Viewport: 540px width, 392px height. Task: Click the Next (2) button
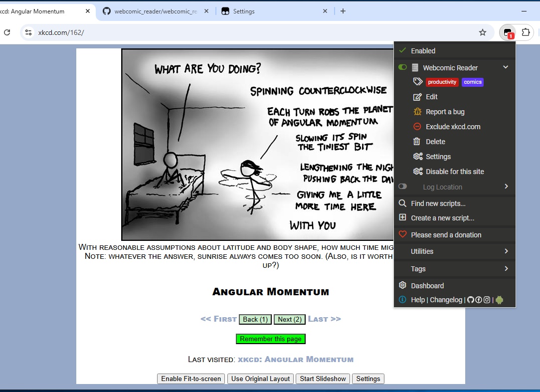coord(290,319)
